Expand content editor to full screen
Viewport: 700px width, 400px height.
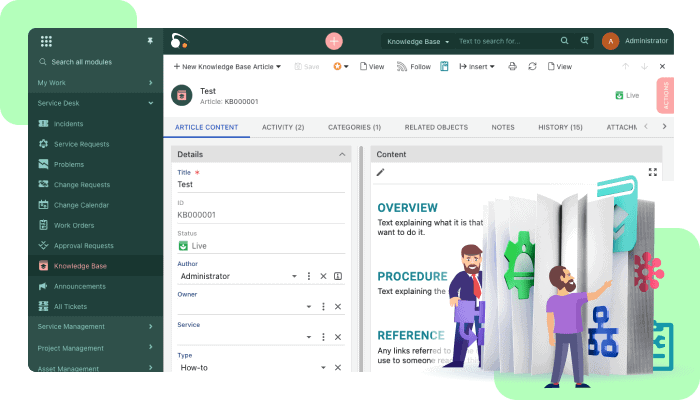pos(652,172)
